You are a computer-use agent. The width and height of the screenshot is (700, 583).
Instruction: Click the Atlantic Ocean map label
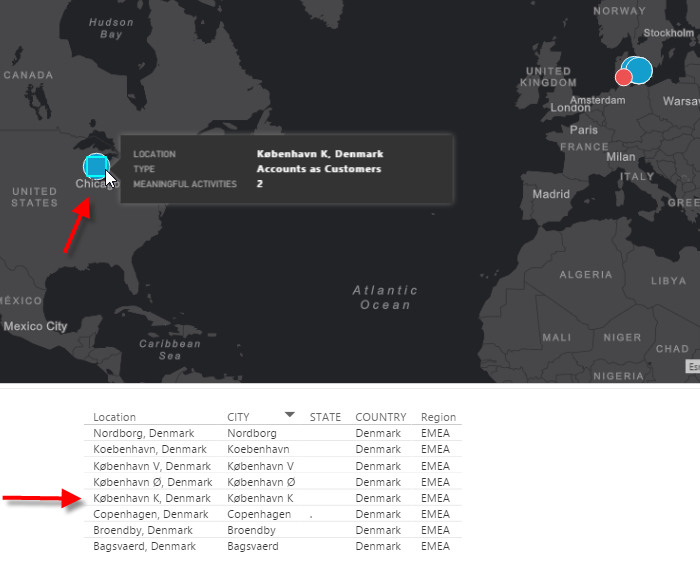coord(385,297)
